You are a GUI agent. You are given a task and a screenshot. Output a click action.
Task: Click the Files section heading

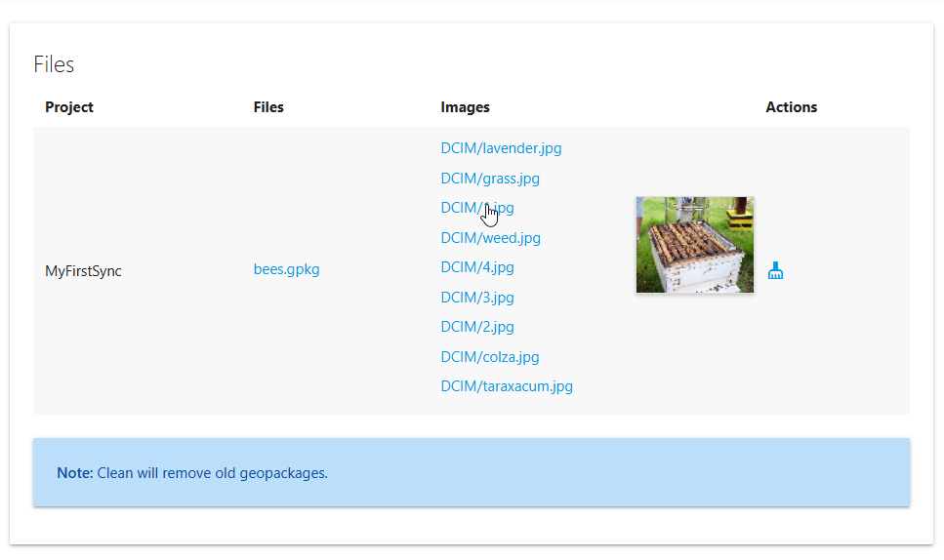point(54,64)
